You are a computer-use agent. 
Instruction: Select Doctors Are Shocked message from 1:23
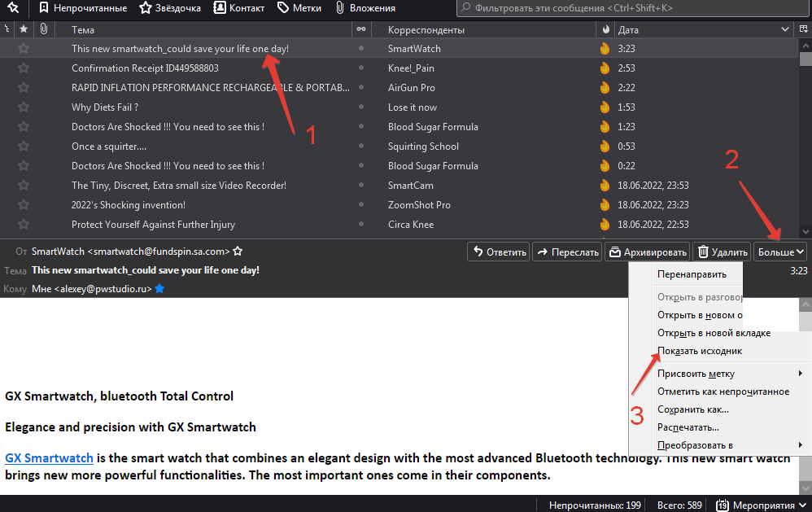pos(399,126)
